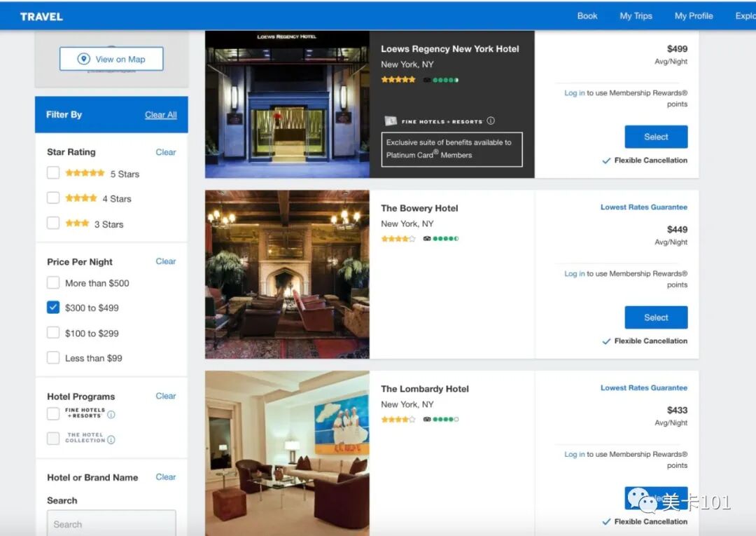Open Lowest Rates Guarantee on The Bowery Hotel
This screenshot has width=756, height=536.
[x=644, y=207]
